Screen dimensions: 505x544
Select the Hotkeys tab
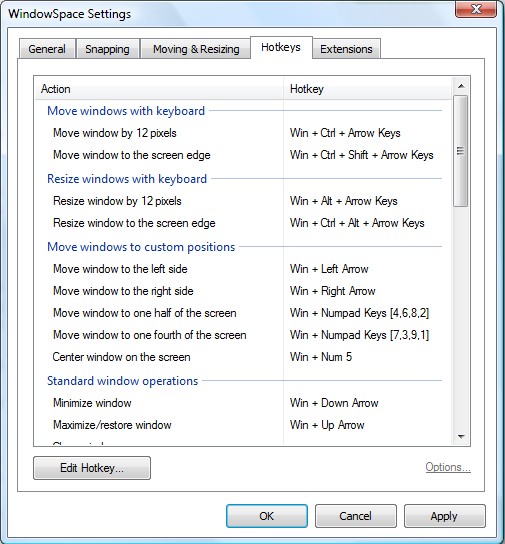[281, 48]
